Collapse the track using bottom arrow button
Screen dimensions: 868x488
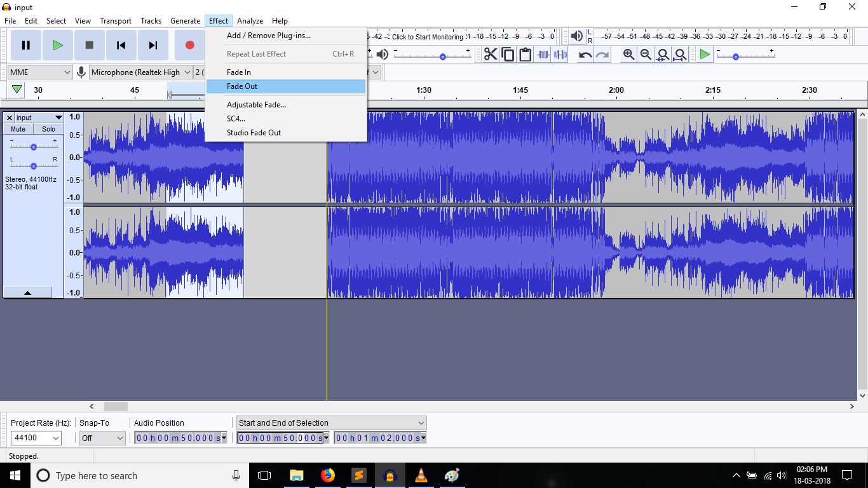pos(27,293)
